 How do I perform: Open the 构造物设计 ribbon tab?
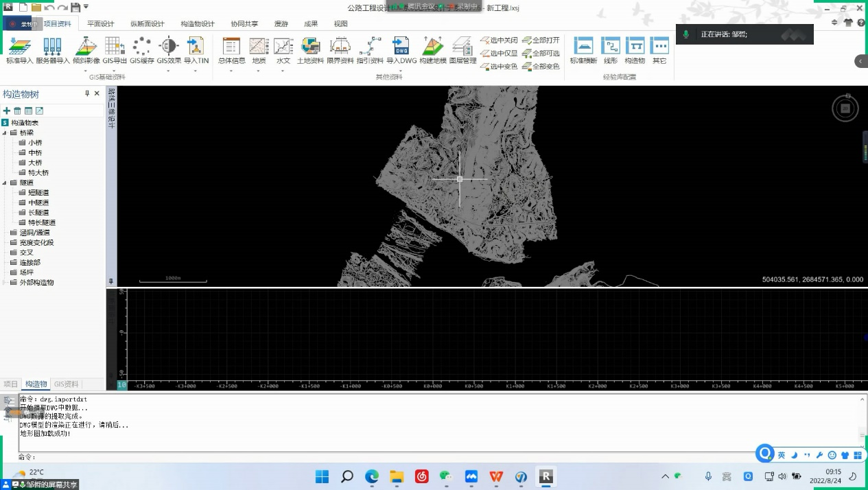coord(198,23)
